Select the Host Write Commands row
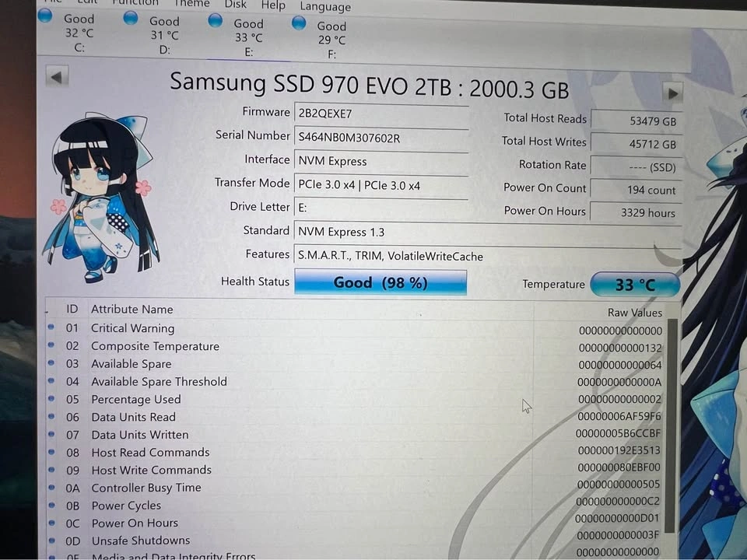This screenshot has height=560, width=747. pos(355,470)
